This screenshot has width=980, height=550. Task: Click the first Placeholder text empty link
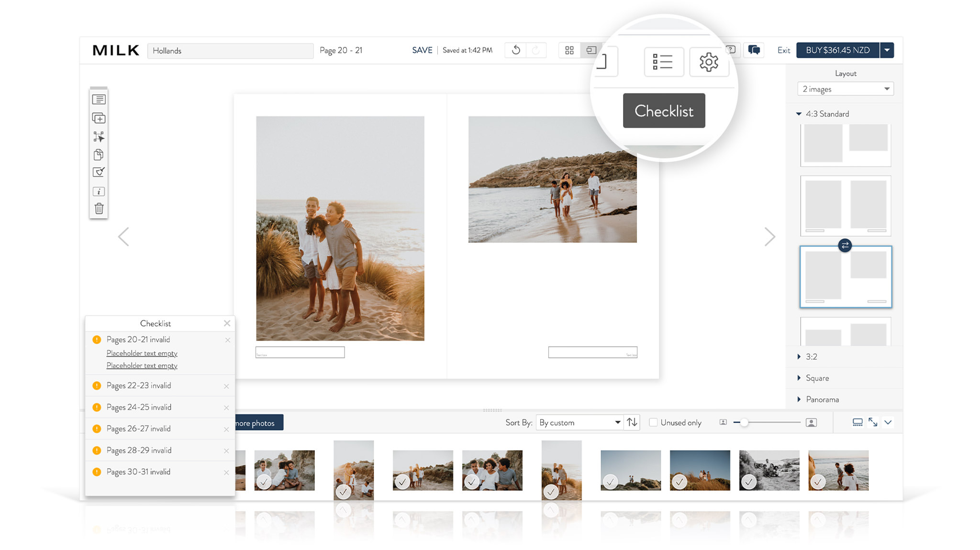tap(142, 353)
